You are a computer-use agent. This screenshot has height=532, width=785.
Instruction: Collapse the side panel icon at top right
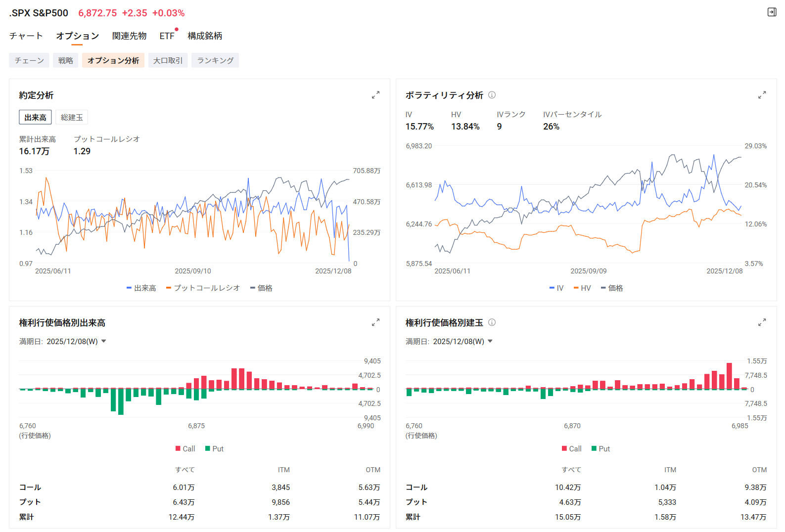point(772,12)
